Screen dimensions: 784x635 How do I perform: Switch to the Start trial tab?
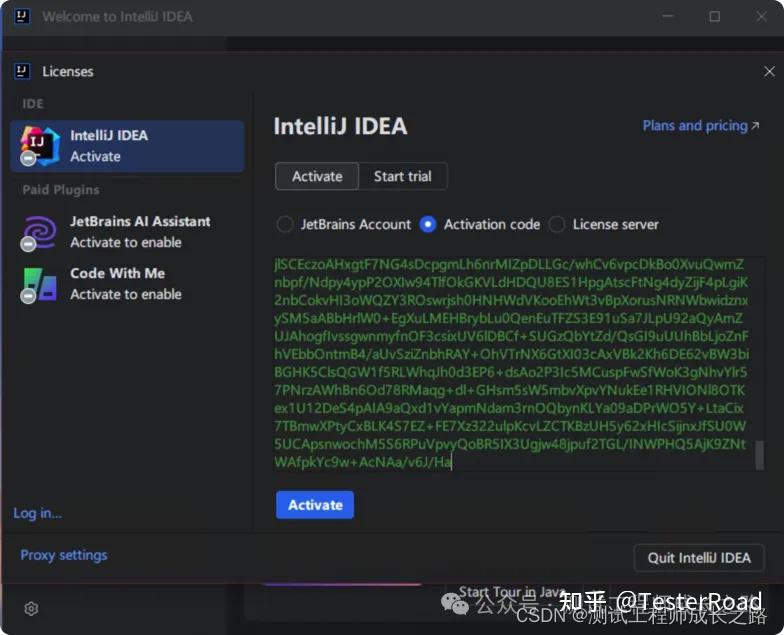(402, 176)
